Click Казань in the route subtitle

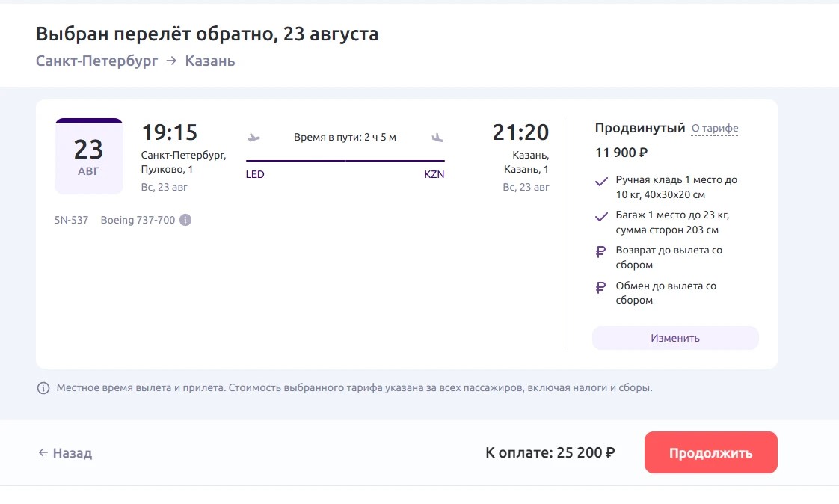click(x=210, y=61)
